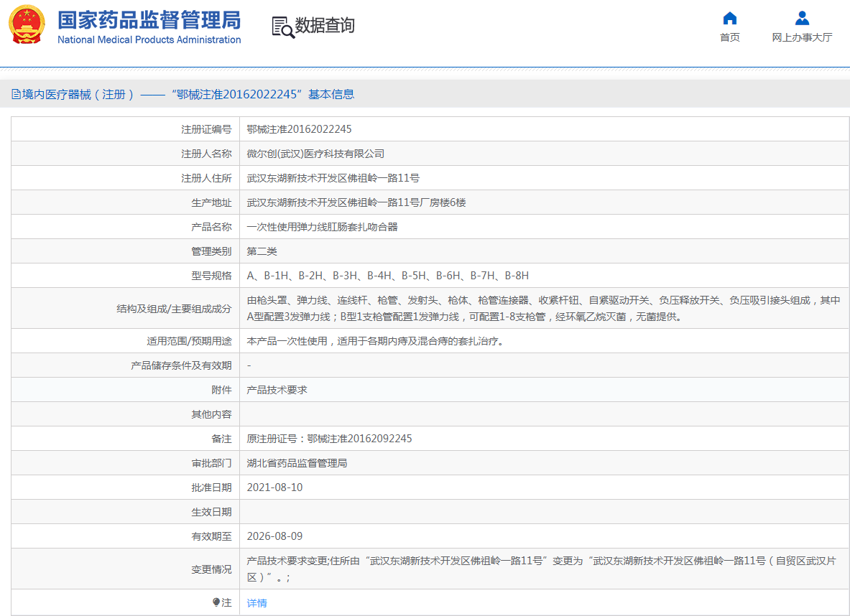
Task: Click the document icon before 境内医疗器械
Action: [16, 94]
